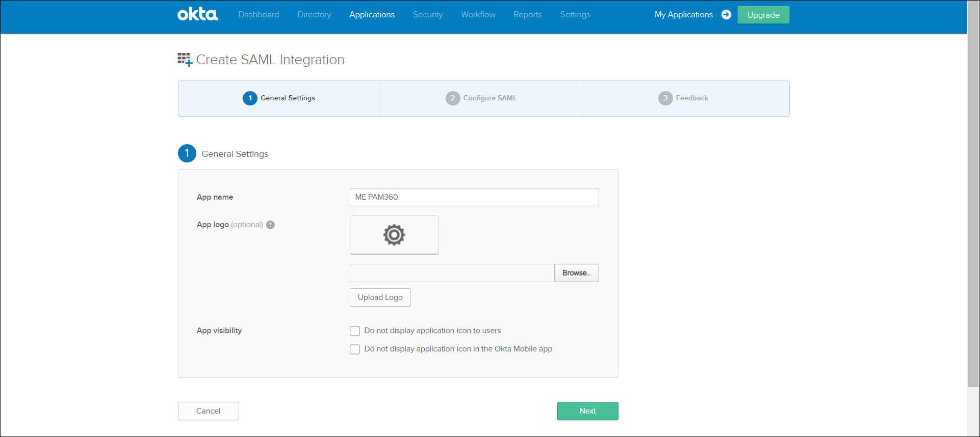
Task: Click the 'App visibility' label text
Action: click(219, 331)
